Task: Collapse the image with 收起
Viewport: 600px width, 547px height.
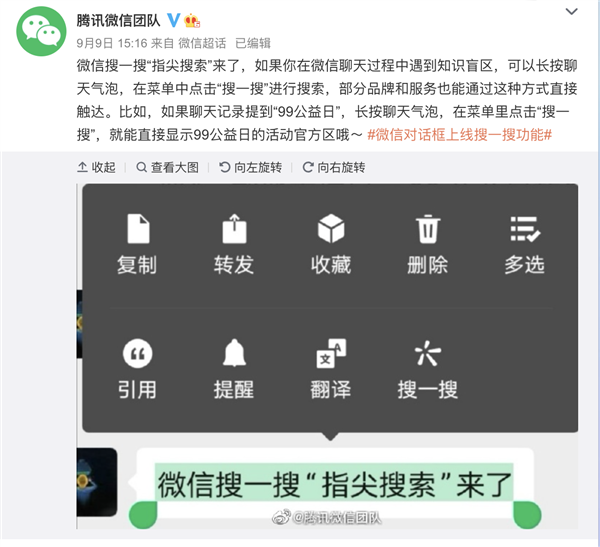Action: (96, 167)
